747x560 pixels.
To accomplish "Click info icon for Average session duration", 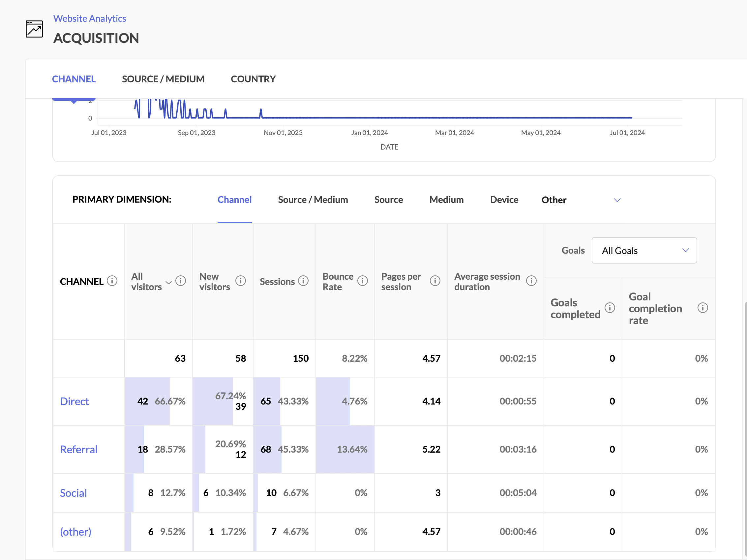I will click(x=531, y=281).
